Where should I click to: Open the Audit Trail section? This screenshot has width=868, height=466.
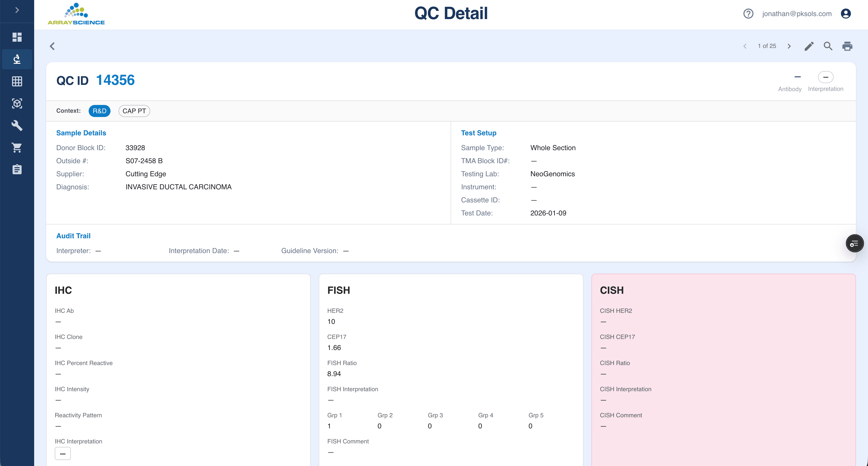[x=73, y=236]
